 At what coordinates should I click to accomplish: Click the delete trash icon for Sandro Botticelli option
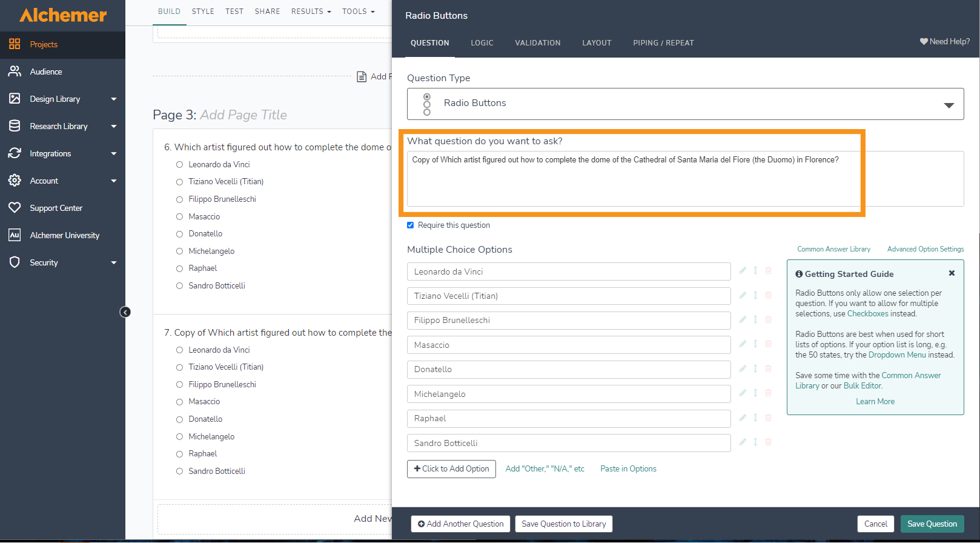coord(768,442)
